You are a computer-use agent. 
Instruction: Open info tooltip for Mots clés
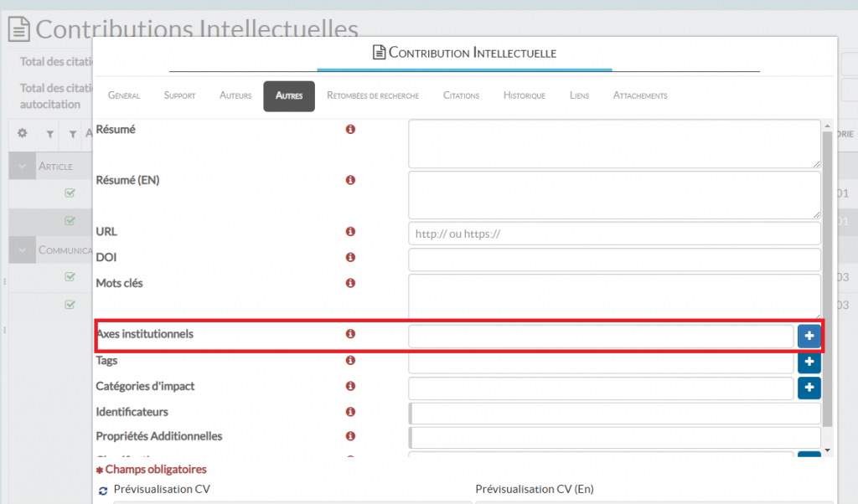click(350, 284)
